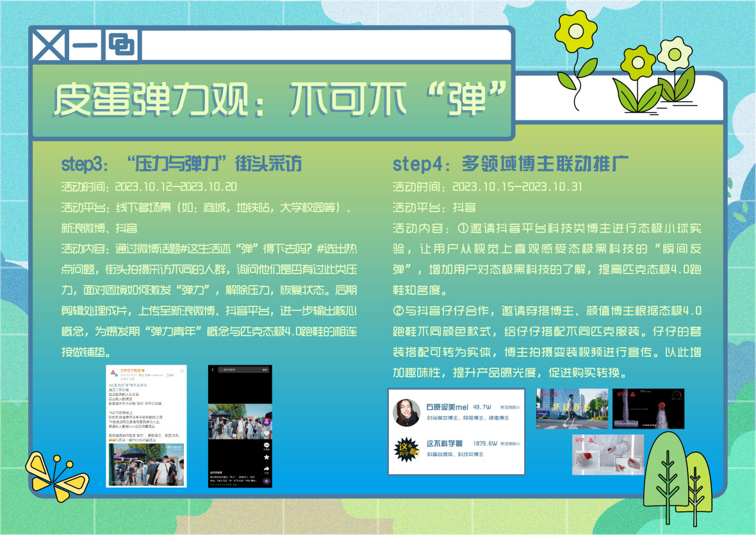Click the empty white title bar field

pyautogui.click(x=326, y=45)
